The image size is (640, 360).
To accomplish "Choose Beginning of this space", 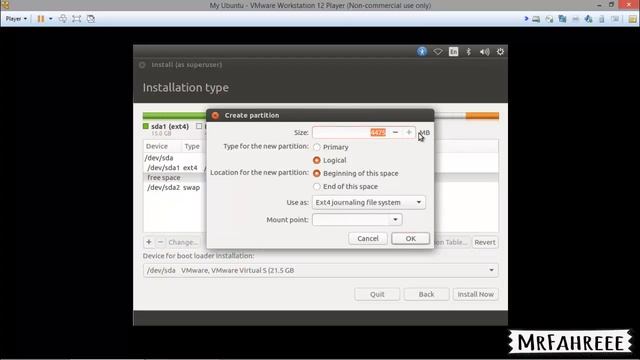I will click(317, 173).
